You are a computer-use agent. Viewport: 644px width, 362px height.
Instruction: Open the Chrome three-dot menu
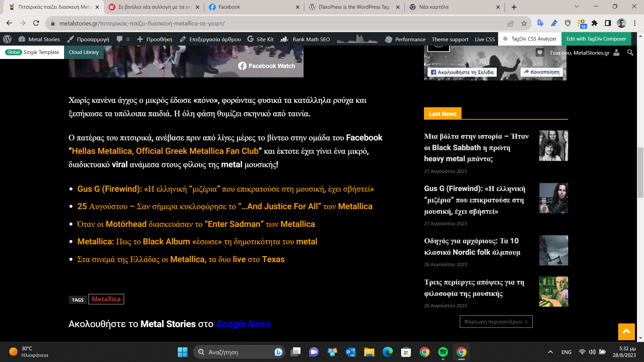(635, 23)
